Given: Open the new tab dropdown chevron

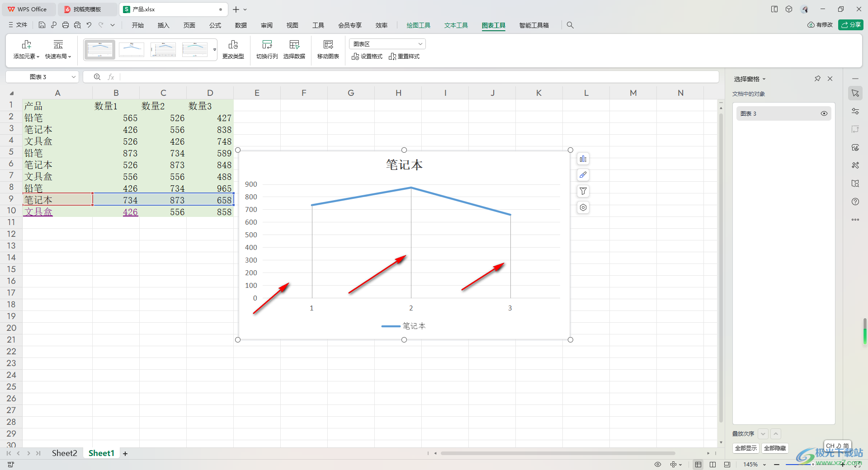Looking at the screenshot, I should click(x=245, y=9).
